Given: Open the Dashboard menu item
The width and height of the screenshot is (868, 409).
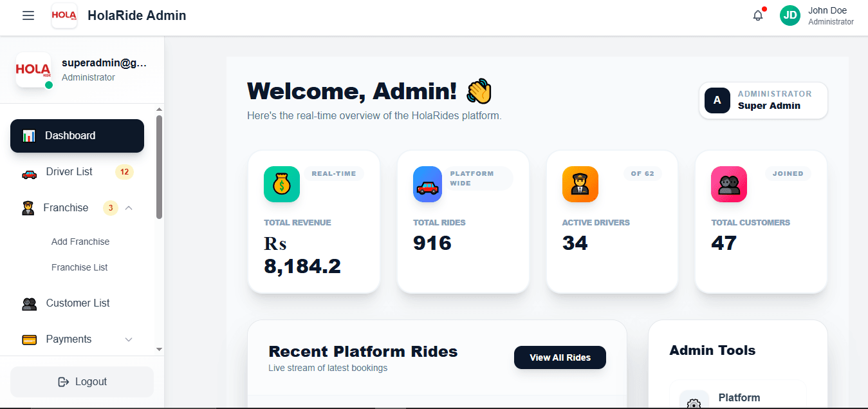Looking at the screenshot, I should coord(77,136).
